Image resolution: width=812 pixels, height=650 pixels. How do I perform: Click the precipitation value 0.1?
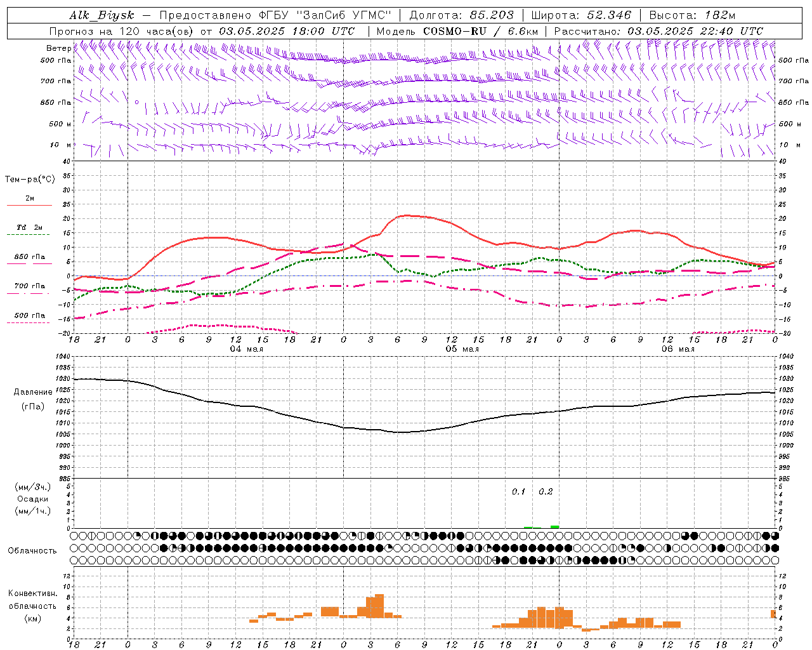coord(519,491)
